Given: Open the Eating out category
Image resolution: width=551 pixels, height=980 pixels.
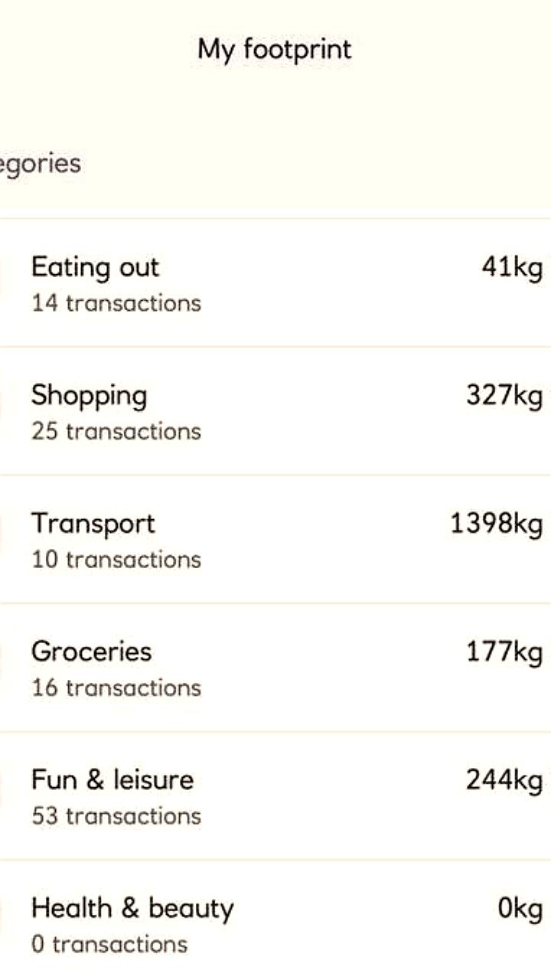Looking at the screenshot, I should [95, 268].
